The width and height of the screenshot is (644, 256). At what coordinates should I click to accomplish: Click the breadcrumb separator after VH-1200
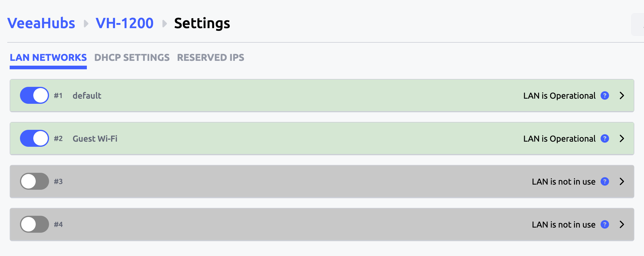click(164, 23)
